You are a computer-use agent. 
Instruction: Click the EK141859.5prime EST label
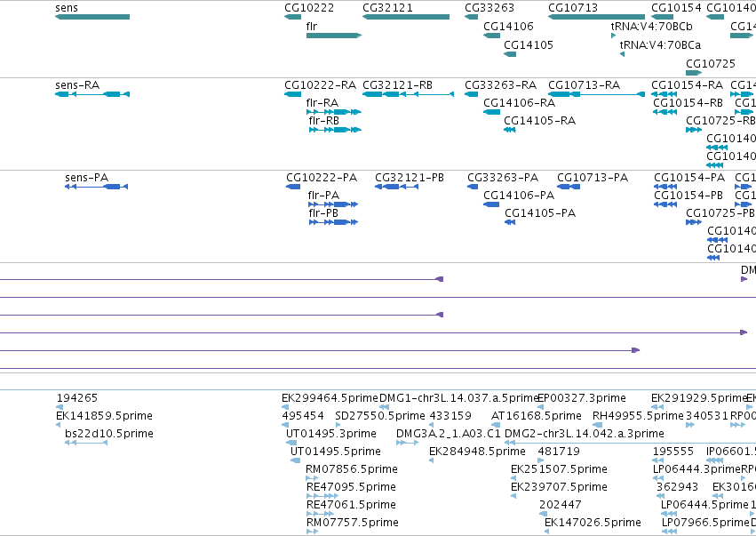click(x=104, y=416)
